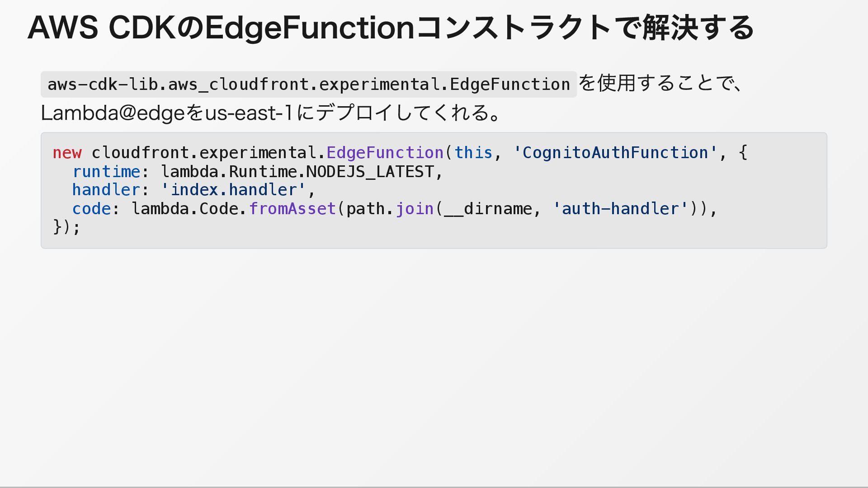Viewport: 868px width, 488px height.
Task: Click the fromAsset method call
Action: tap(292, 209)
